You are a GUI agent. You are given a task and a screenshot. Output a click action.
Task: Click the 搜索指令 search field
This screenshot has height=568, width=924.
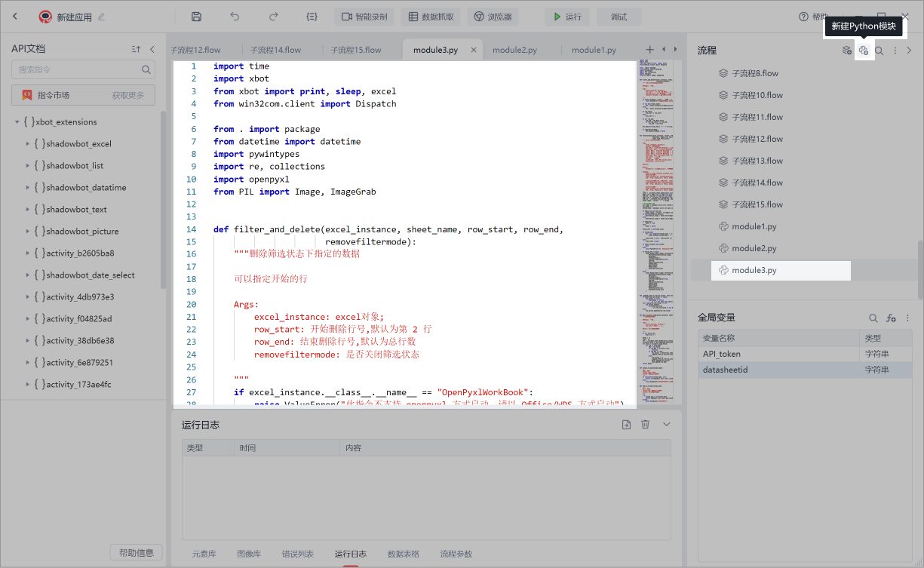point(83,69)
